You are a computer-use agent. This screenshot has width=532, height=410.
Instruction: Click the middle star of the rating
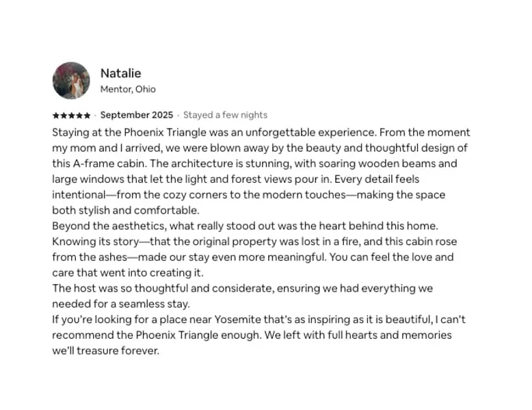(x=71, y=116)
